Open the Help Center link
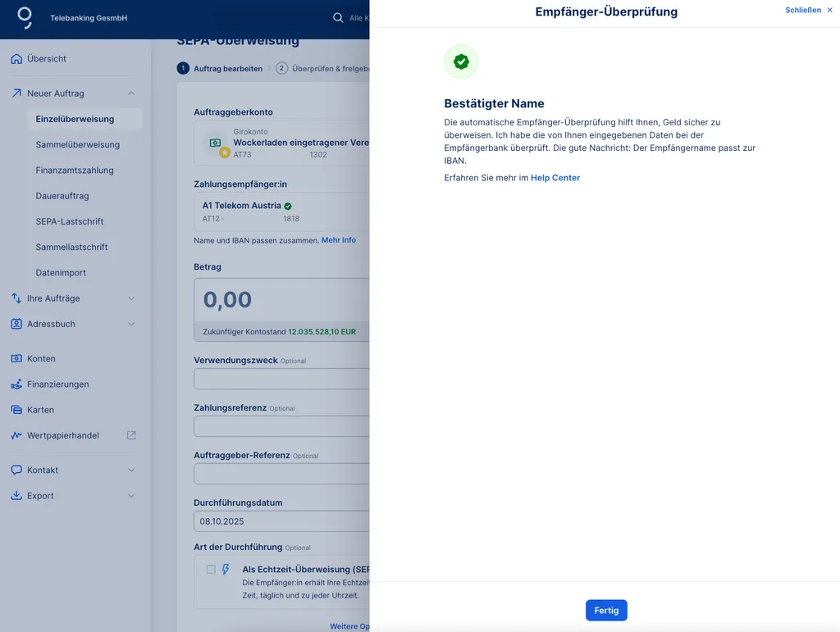This screenshot has height=632, width=840. coord(555,178)
